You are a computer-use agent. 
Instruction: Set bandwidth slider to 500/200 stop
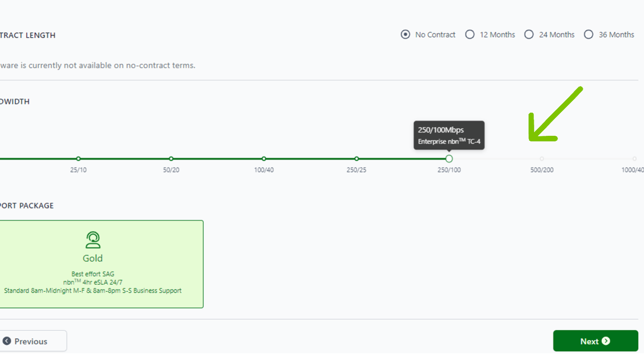(x=542, y=159)
